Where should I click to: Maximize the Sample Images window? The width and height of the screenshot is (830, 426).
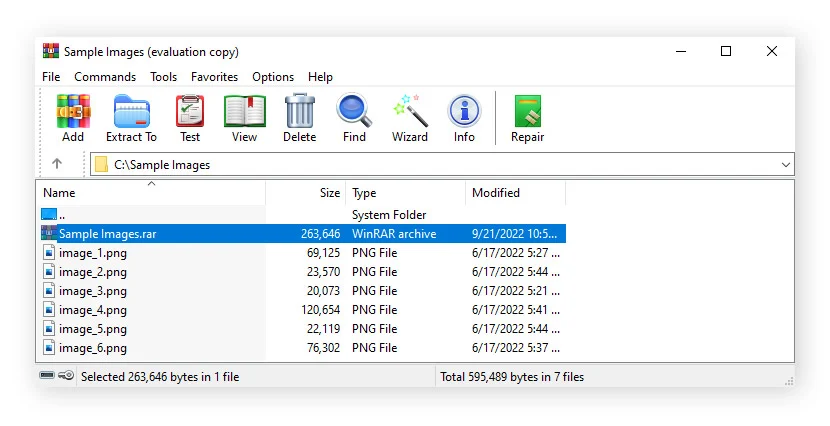(726, 51)
